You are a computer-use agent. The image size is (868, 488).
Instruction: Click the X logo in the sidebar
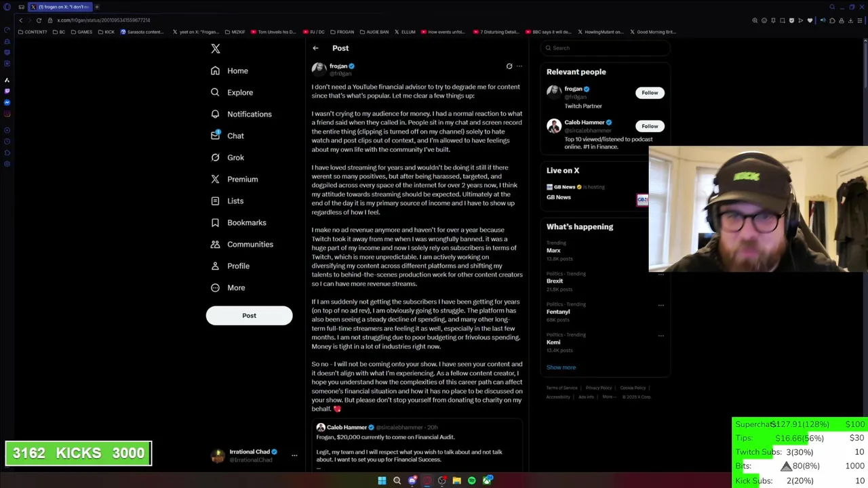click(216, 49)
